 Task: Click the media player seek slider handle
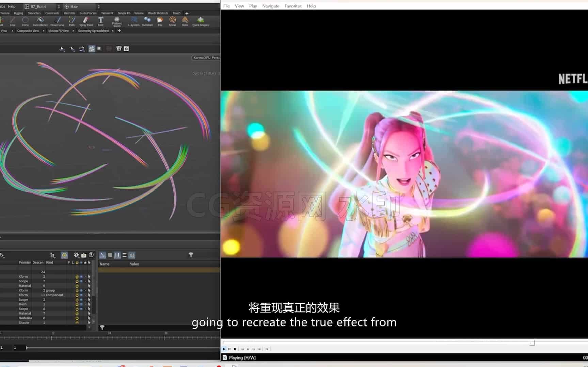tap(532, 343)
